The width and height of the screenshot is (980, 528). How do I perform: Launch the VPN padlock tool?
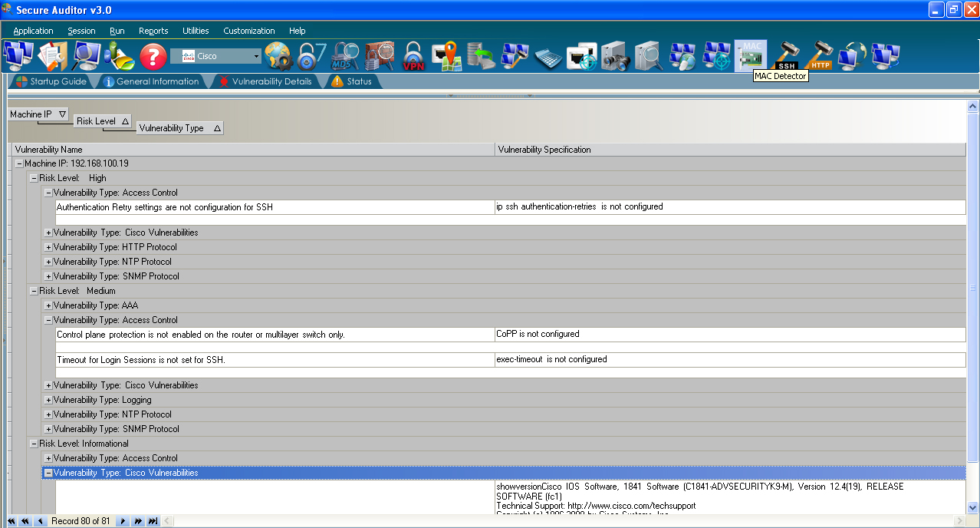(413, 56)
